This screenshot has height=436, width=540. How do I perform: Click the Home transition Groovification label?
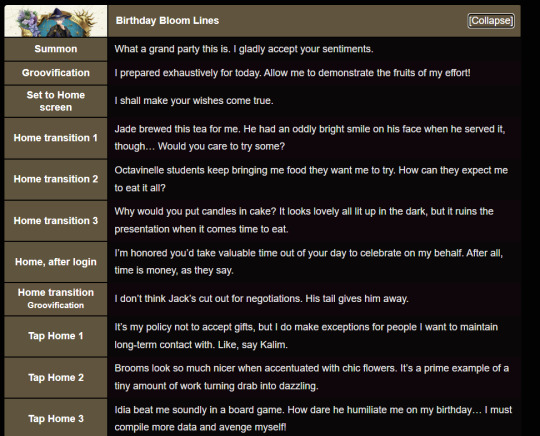click(x=56, y=299)
